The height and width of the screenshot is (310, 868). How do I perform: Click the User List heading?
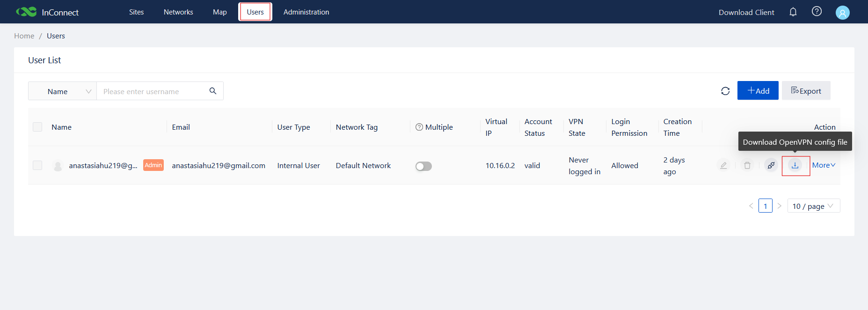point(44,60)
